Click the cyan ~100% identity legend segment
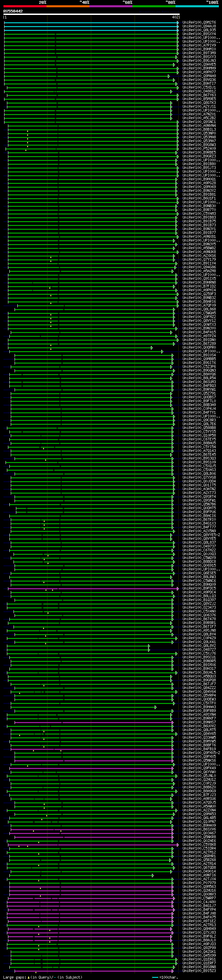The height and width of the screenshot is (980, 222). click(197, 6)
